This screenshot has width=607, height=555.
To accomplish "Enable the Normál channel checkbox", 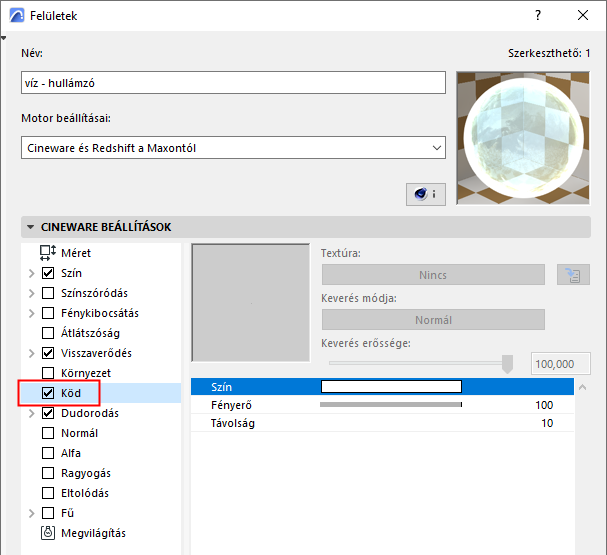I will tap(48, 433).
